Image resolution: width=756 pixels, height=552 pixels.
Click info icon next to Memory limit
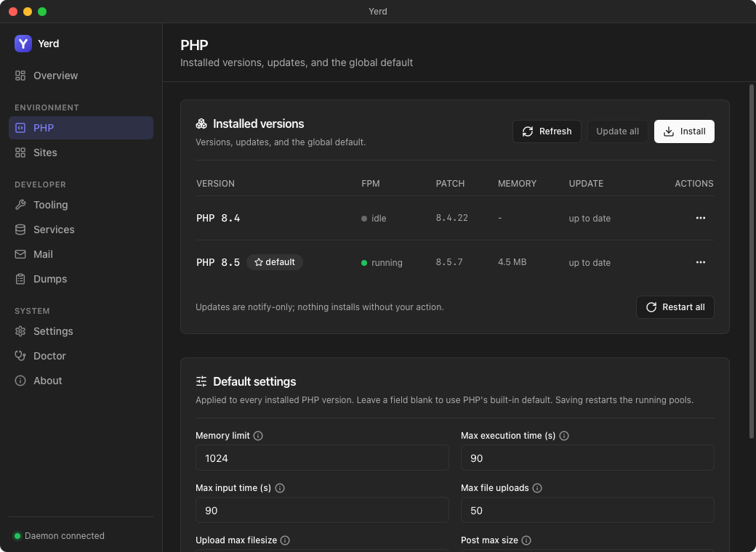coord(258,436)
